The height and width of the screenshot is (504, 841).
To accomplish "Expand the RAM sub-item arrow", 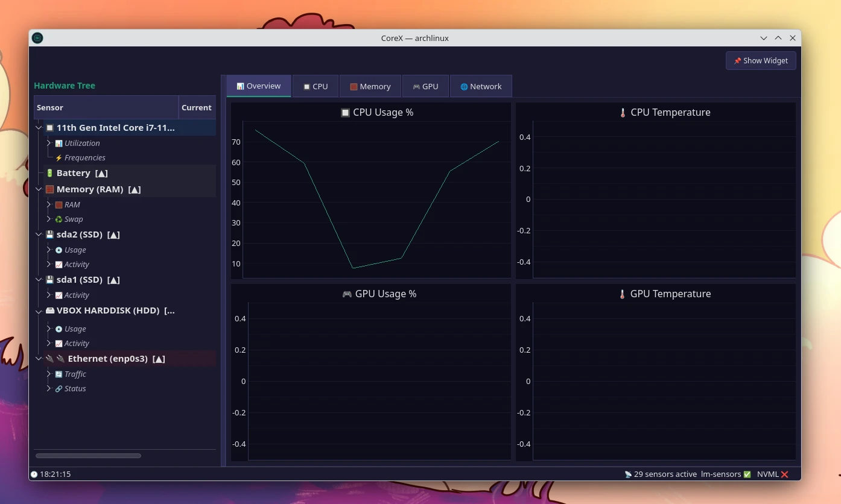I will point(49,205).
